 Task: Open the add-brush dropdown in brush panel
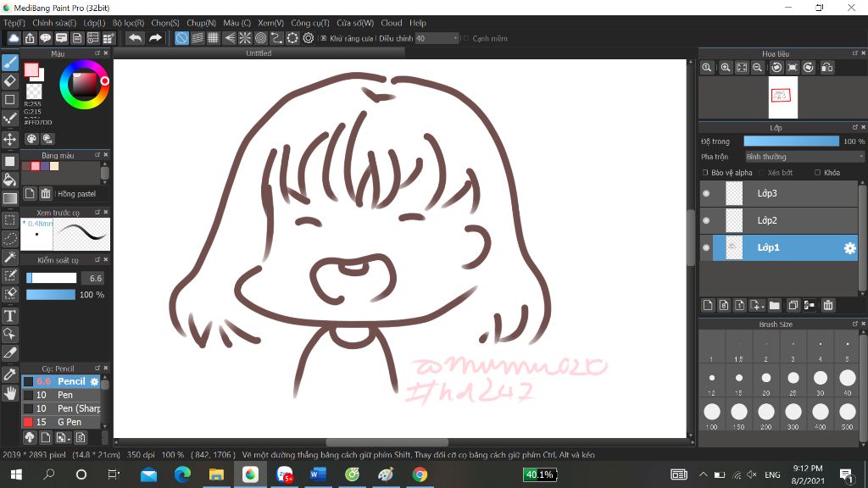pos(68,438)
